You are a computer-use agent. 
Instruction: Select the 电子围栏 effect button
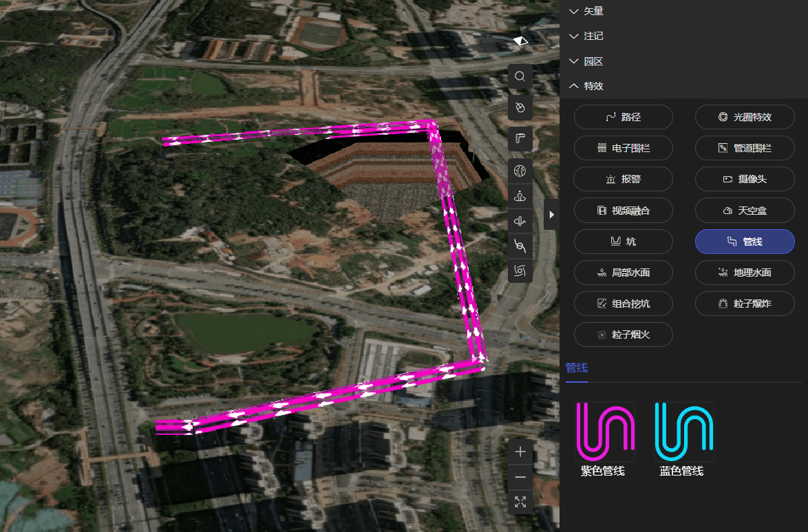point(623,148)
